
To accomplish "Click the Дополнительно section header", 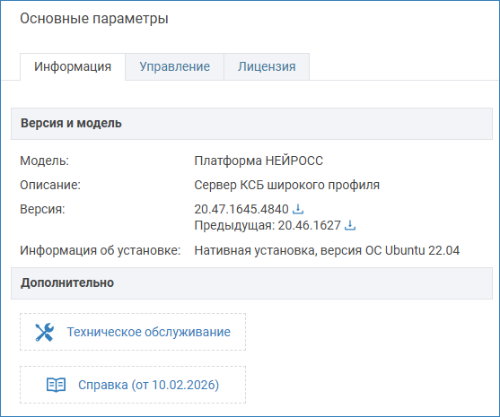I will (252, 283).
